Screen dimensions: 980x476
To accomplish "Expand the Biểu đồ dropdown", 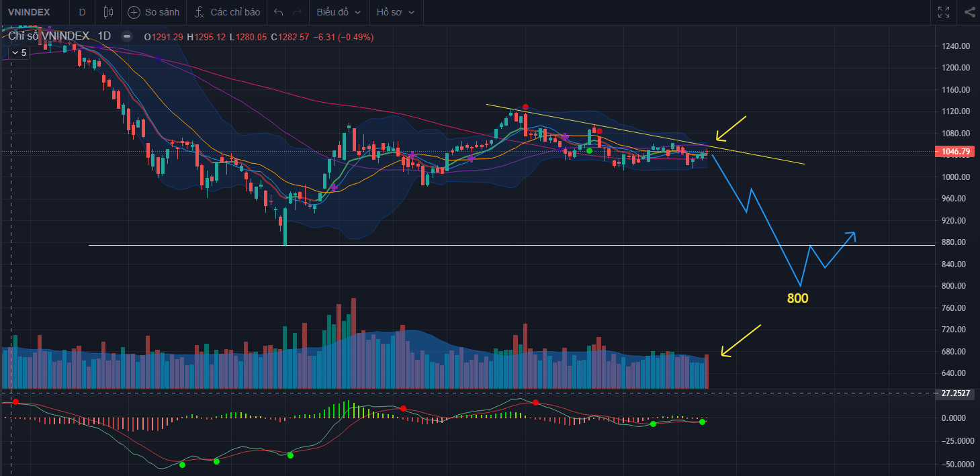I will (x=339, y=12).
